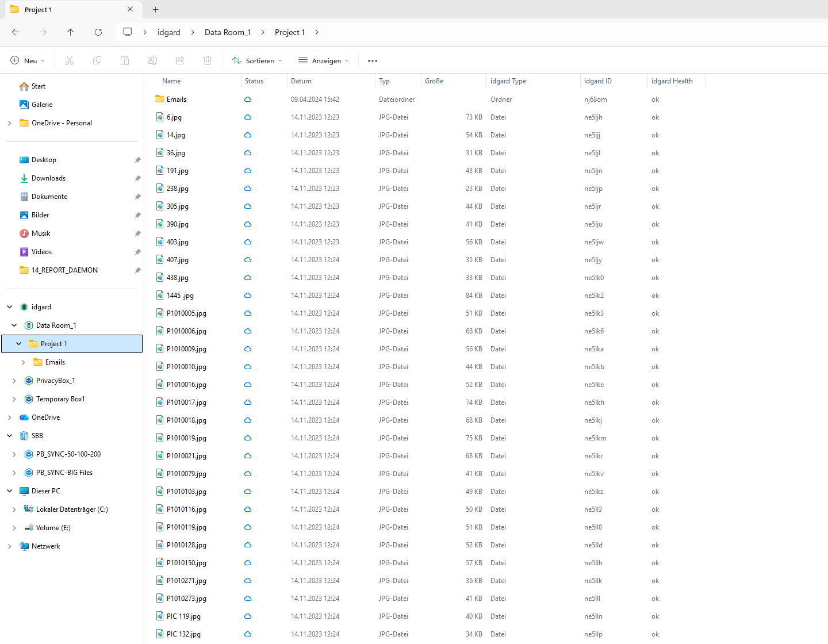828x644 pixels.
Task: Navigate to Data Room_1 in breadcrumb
Action: pos(228,32)
